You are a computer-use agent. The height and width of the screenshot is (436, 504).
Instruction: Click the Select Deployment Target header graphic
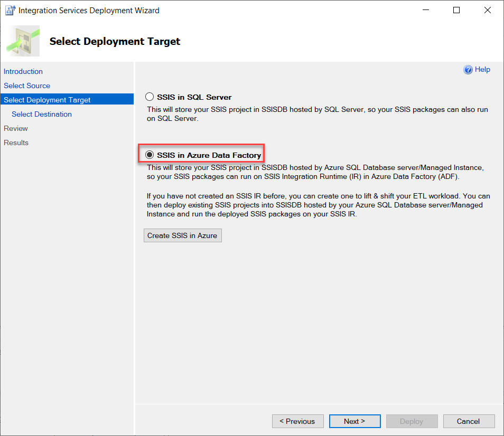pyautogui.click(x=23, y=41)
